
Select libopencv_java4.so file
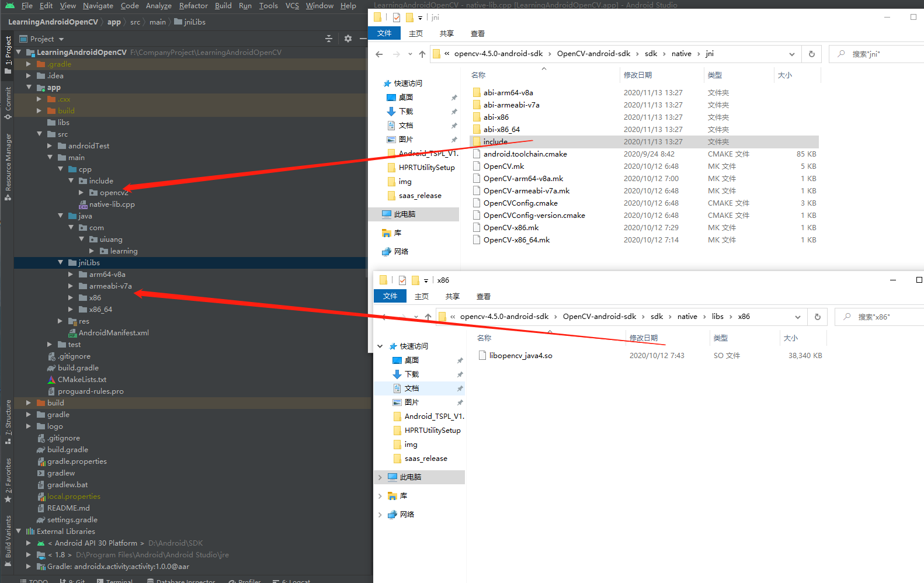click(x=520, y=356)
